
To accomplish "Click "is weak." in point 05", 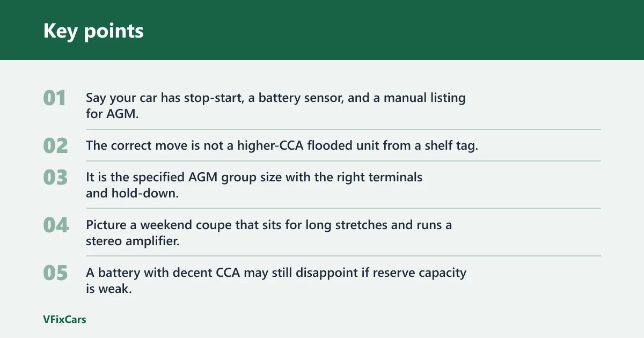I will point(109,289).
